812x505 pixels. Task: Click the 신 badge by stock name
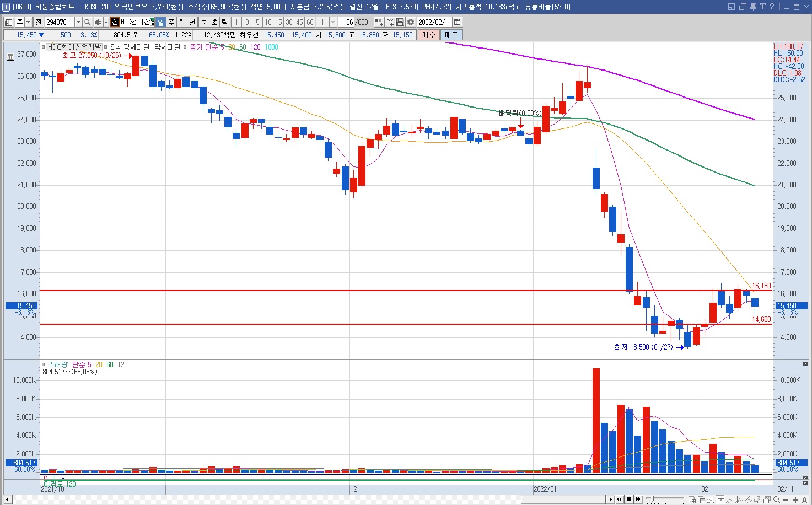click(x=115, y=22)
